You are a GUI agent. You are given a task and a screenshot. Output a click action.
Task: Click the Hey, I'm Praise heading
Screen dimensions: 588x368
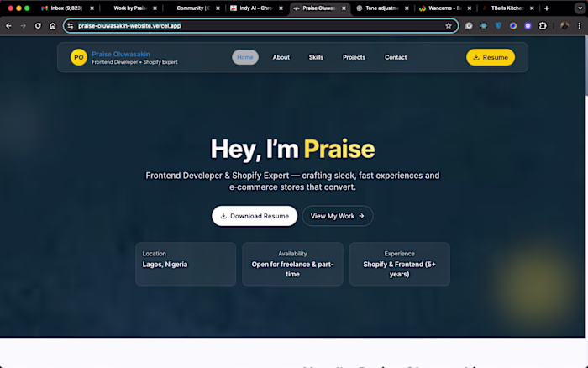[292, 150]
